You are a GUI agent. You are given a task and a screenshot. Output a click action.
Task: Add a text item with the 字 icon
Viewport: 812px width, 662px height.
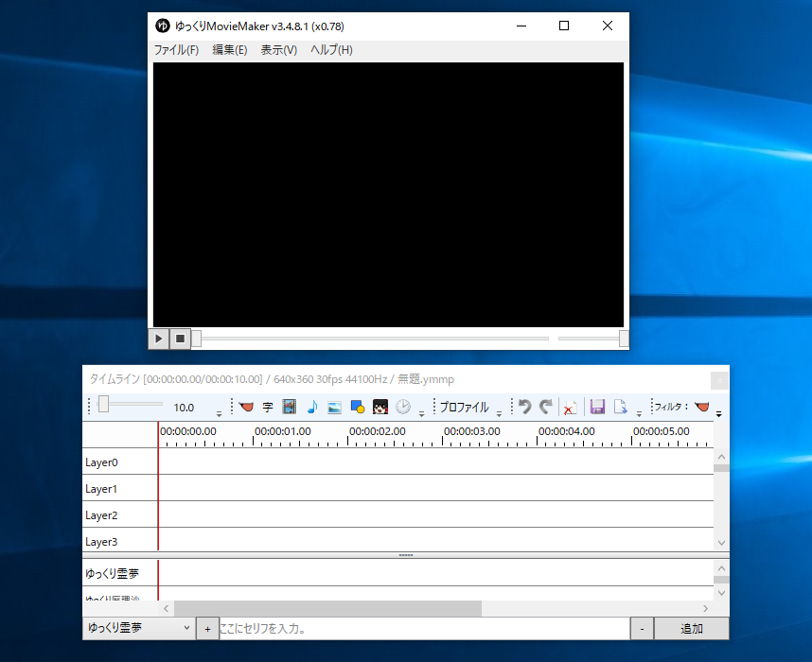pyautogui.click(x=268, y=407)
